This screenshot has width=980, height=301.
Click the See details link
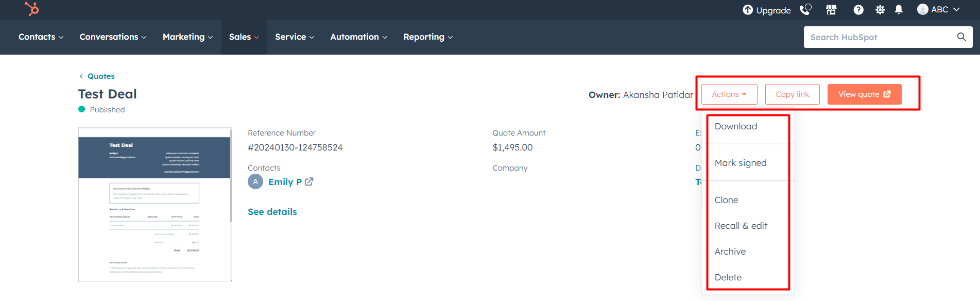click(x=272, y=212)
